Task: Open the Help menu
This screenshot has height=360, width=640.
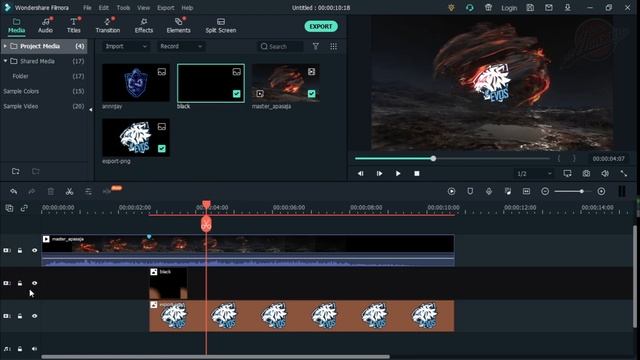Action: 187,8
